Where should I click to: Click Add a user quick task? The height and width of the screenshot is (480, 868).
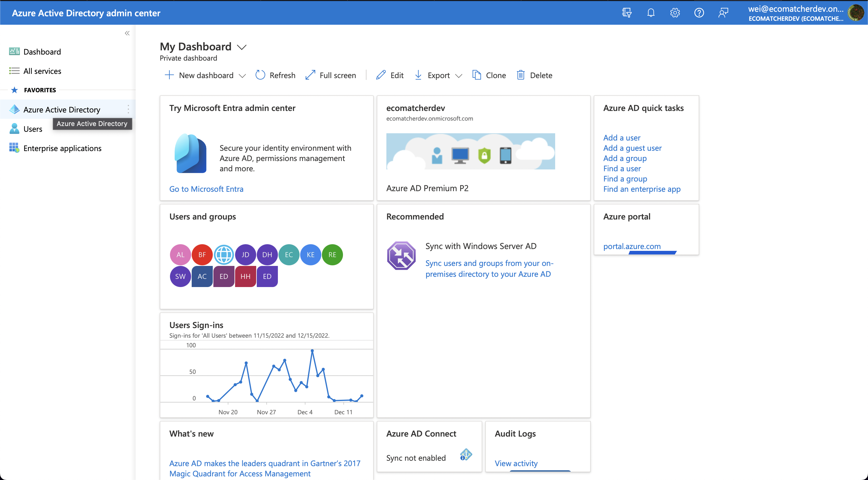pyautogui.click(x=622, y=137)
